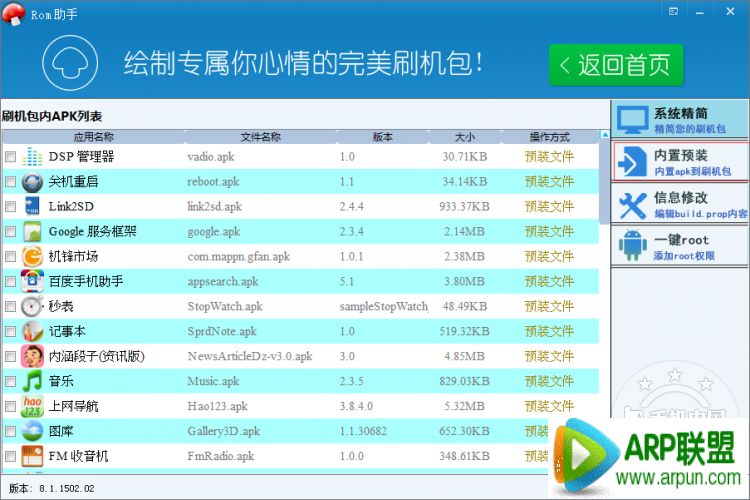750x500 pixels.
Task: Click the 机锋市场 app icon
Action: click(32, 257)
